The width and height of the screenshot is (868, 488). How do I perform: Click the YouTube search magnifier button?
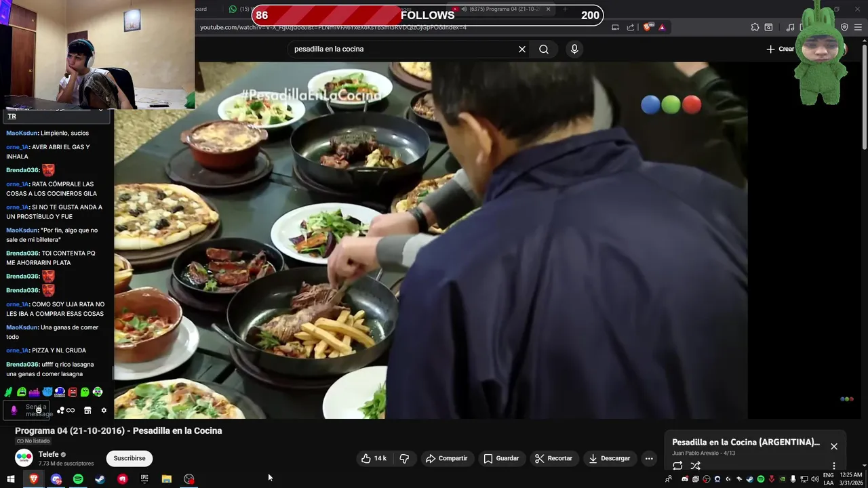tap(544, 49)
